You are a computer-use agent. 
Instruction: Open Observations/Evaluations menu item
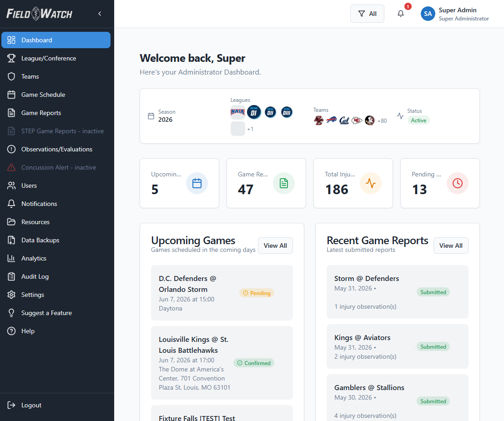point(56,149)
